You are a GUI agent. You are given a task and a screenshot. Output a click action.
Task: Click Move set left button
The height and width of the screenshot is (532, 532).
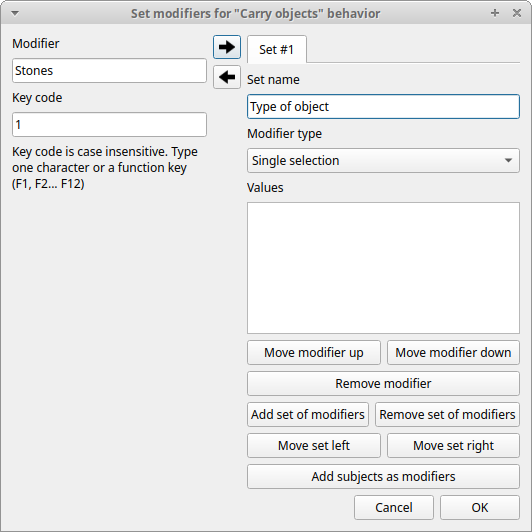coord(314,445)
